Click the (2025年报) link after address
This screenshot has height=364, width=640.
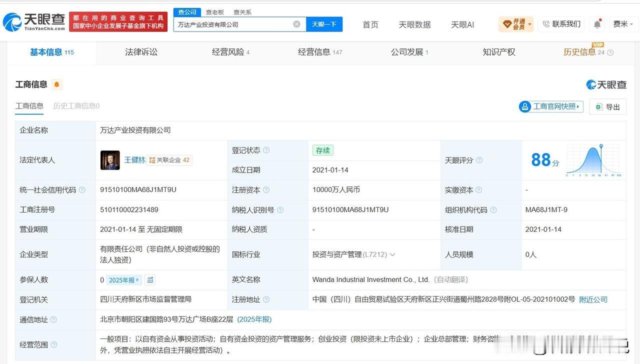[254, 319]
